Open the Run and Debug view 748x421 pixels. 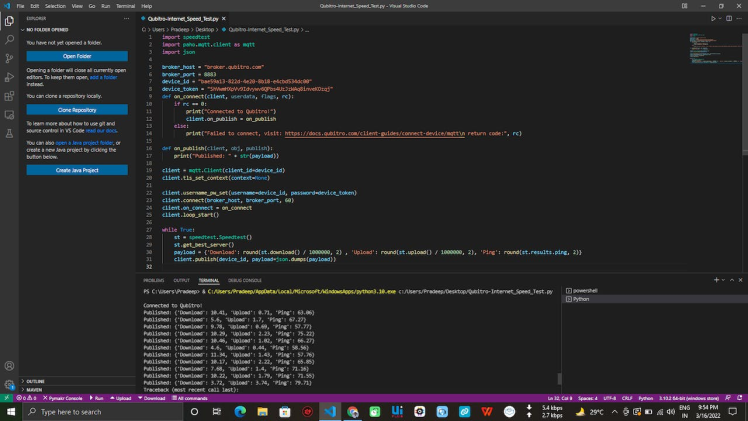pos(9,76)
